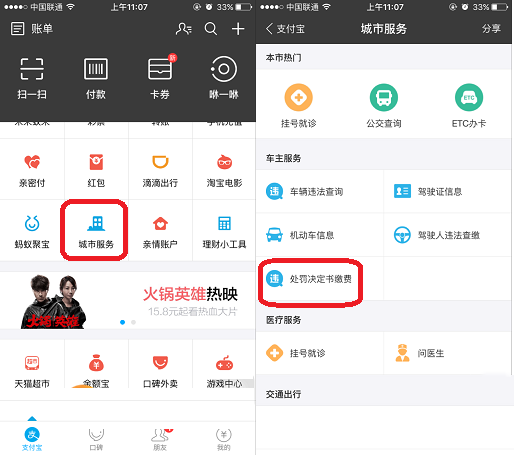This screenshot has height=455, width=514.
Task: Tap the search magnifier icon
Action: point(211,29)
